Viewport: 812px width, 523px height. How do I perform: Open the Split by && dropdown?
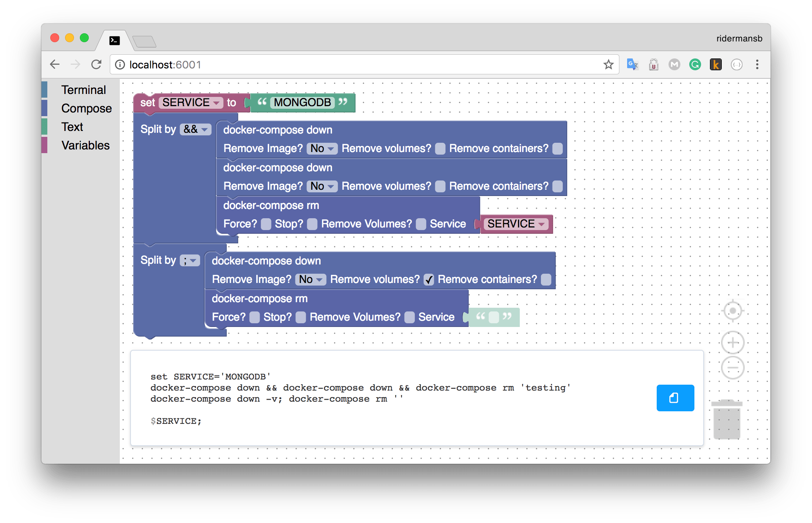[x=196, y=129]
